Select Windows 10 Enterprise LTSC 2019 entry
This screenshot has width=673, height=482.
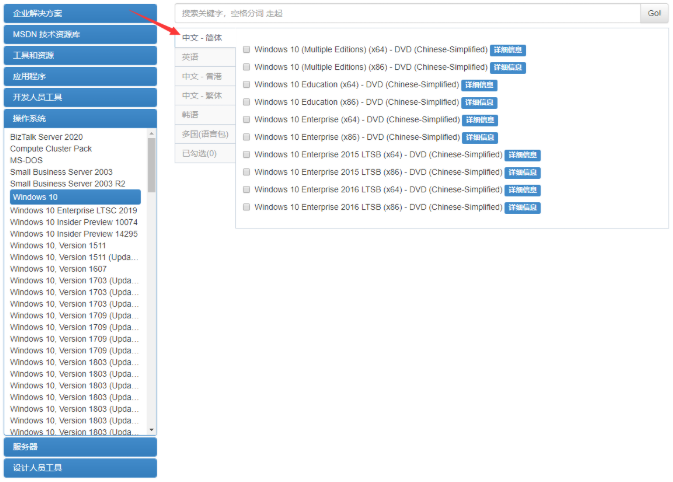coord(74,211)
